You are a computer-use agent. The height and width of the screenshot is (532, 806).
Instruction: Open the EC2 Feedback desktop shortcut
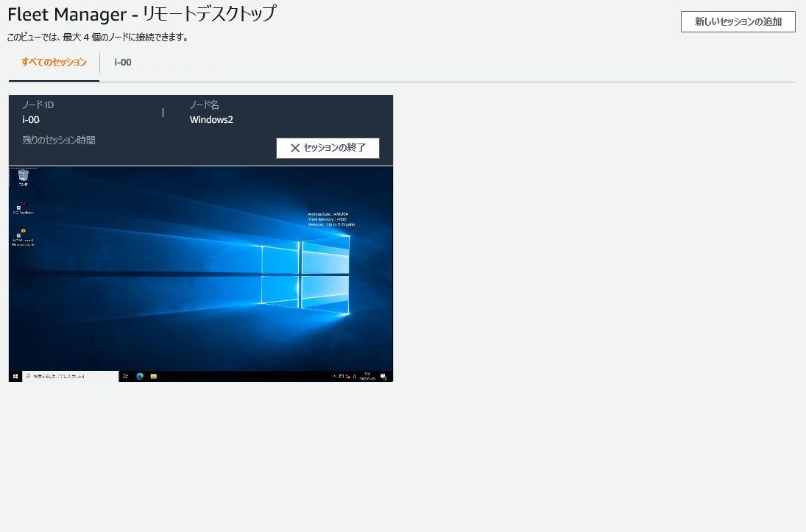click(x=23, y=208)
